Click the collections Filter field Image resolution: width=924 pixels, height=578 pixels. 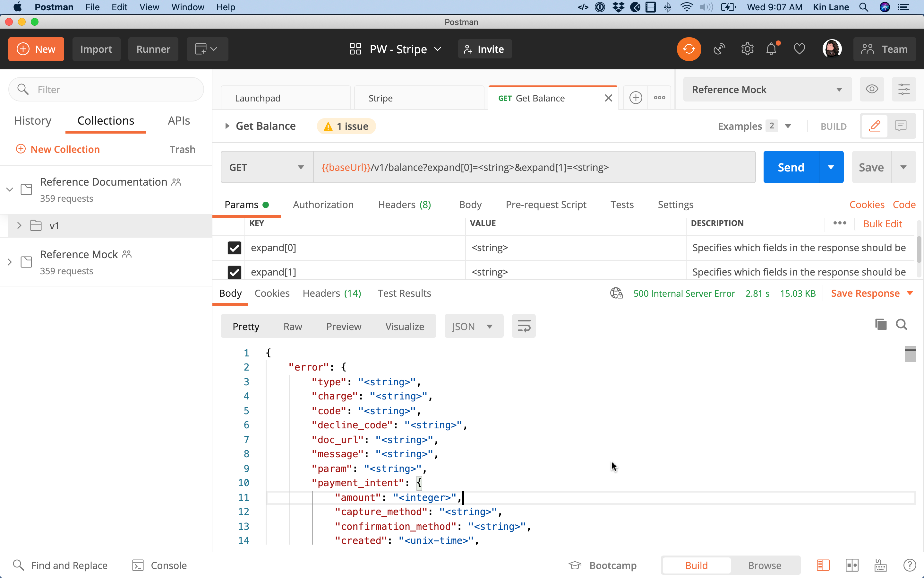(106, 90)
